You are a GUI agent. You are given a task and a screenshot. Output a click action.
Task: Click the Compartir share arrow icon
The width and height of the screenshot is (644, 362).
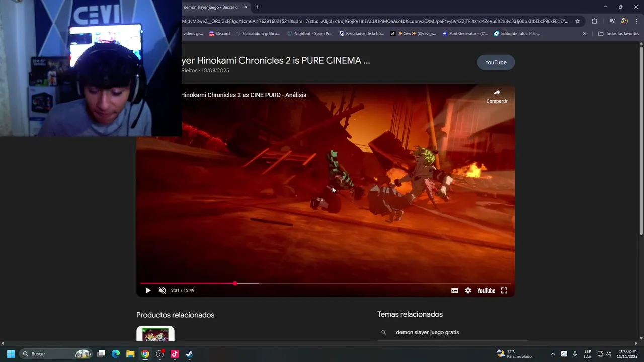coord(497,93)
